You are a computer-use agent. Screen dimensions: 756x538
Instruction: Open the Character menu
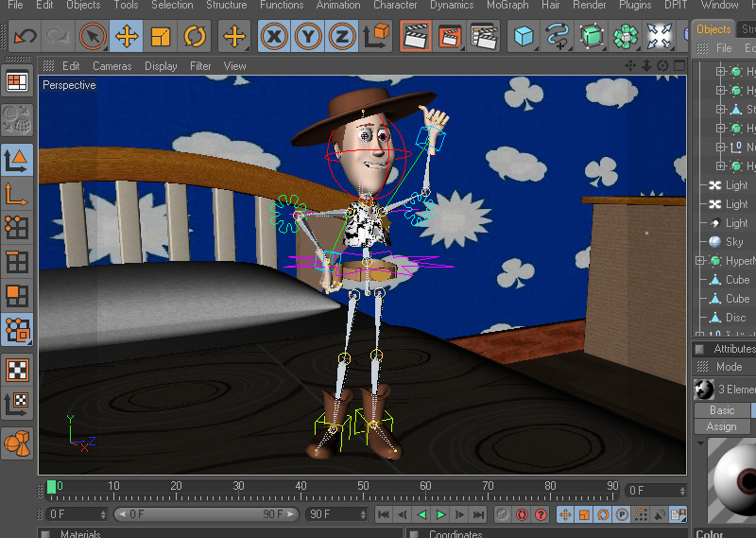point(395,6)
